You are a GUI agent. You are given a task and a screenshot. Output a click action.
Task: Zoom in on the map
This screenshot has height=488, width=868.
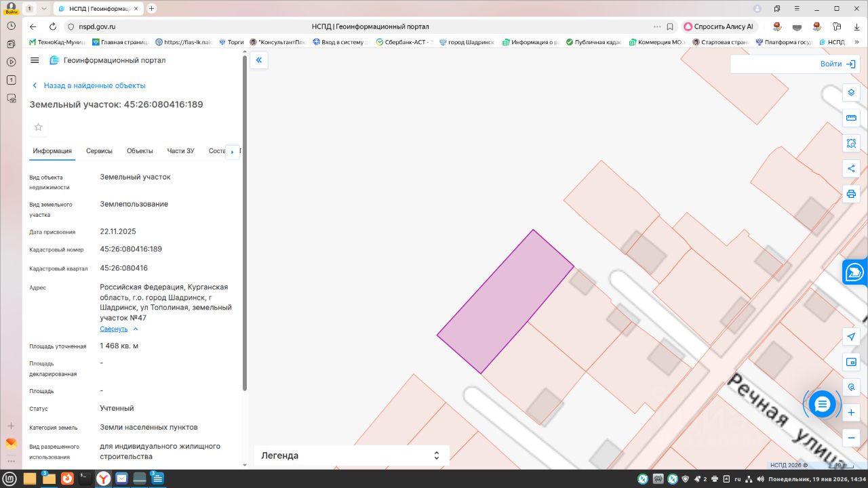click(x=851, y=413)
